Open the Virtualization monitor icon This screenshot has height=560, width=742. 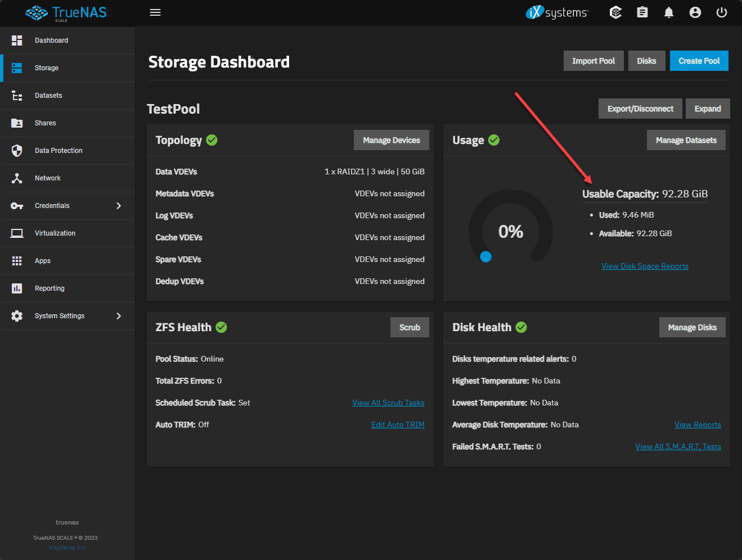(x=16, y=233)
